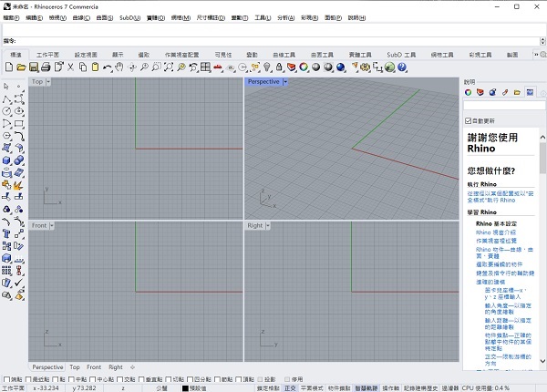Open the Perspective viewport dropdown arrow

(285, 82)
